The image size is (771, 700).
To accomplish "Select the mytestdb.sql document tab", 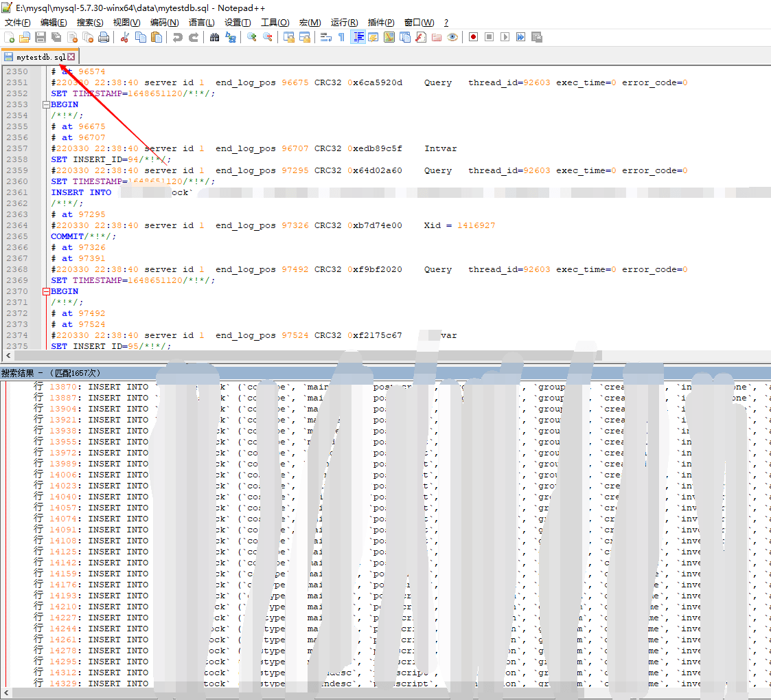I will pyautogui.click(x=40, y=57).
